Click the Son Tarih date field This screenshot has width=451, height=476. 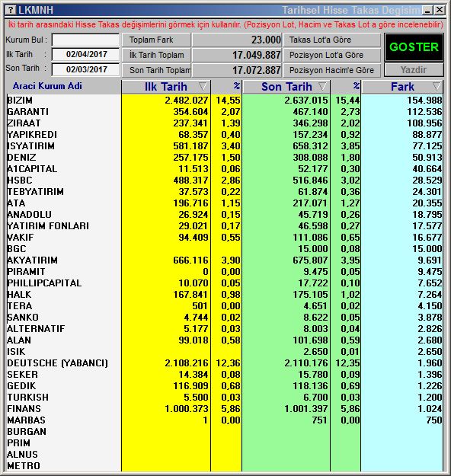85,69
